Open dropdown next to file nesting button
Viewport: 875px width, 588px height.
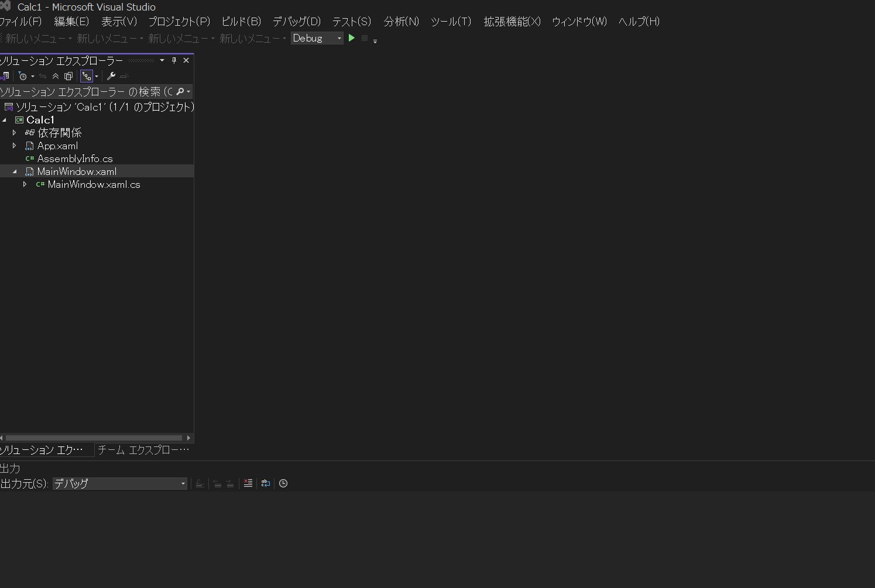click(x=97, y=76)
